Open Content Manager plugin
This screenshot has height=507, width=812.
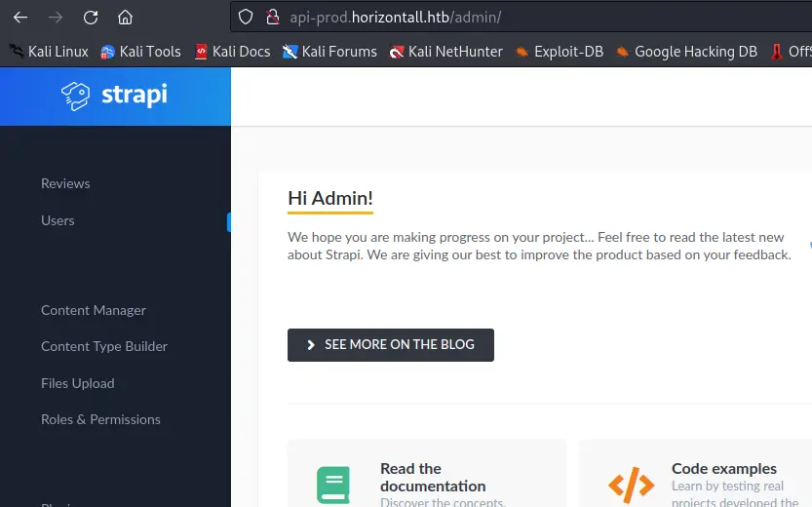pyautogui.click(x=94, y=310)
